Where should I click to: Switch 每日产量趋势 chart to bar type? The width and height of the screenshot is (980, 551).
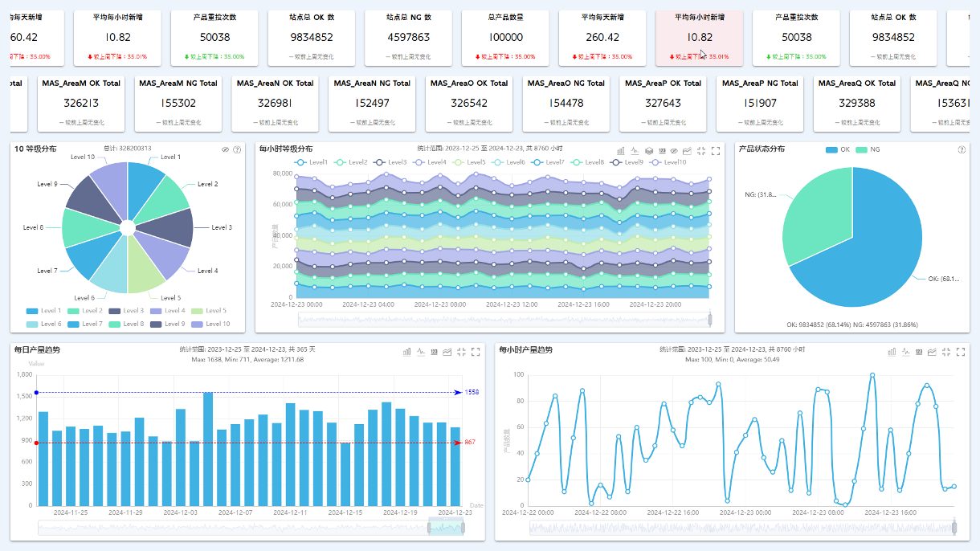(x=407, y=351)
